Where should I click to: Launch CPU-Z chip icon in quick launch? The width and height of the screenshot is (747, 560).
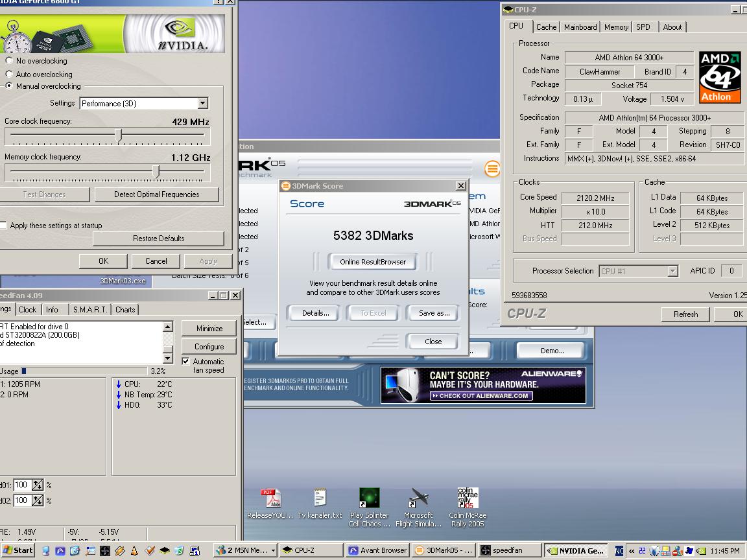coord(164,550)
